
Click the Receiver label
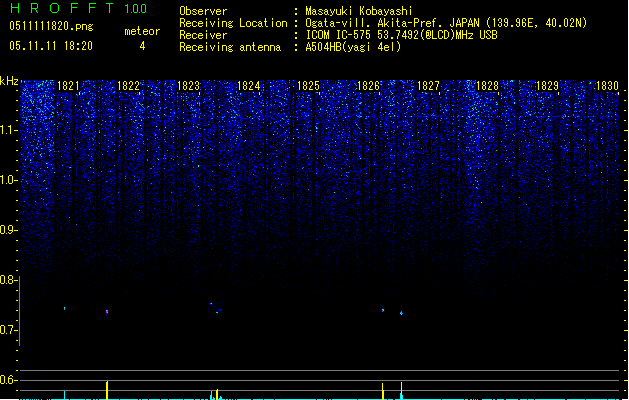pos(203,35)
